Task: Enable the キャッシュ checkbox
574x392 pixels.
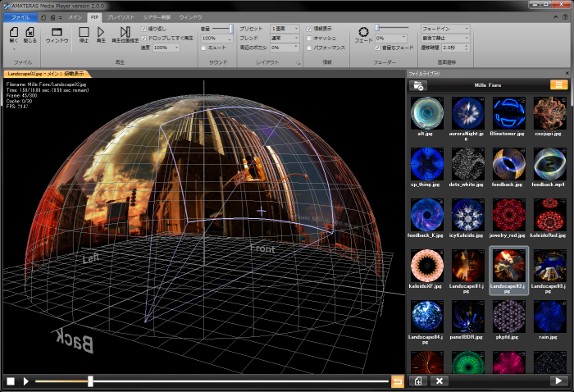Action: pos(309,38)
